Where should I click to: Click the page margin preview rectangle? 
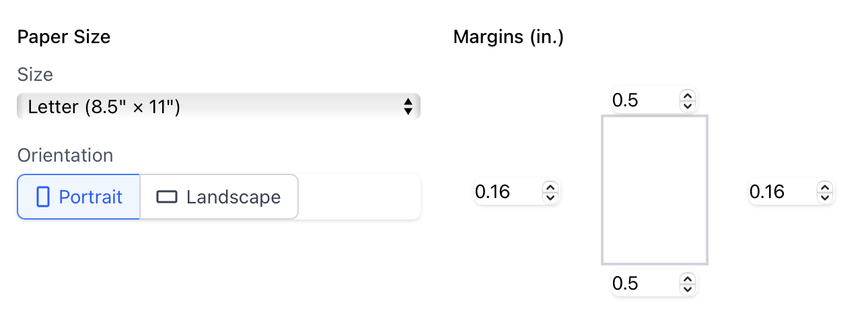654,190
